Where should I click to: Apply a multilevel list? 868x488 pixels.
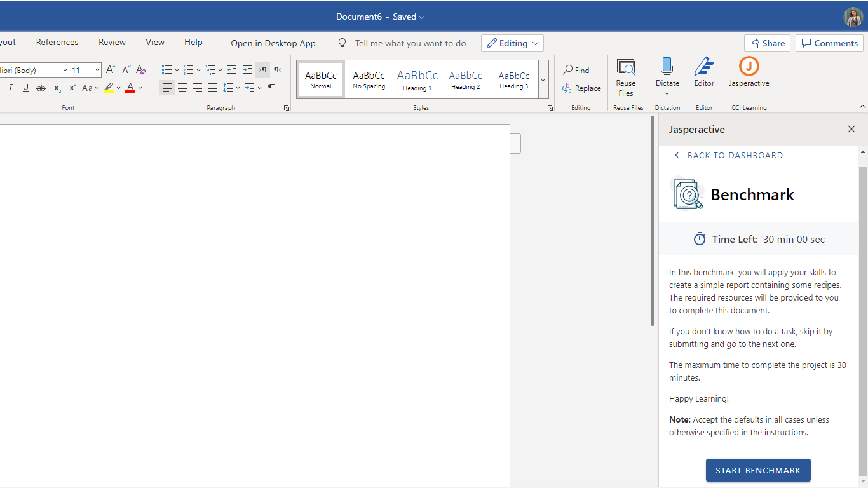(x=210, y=70)
